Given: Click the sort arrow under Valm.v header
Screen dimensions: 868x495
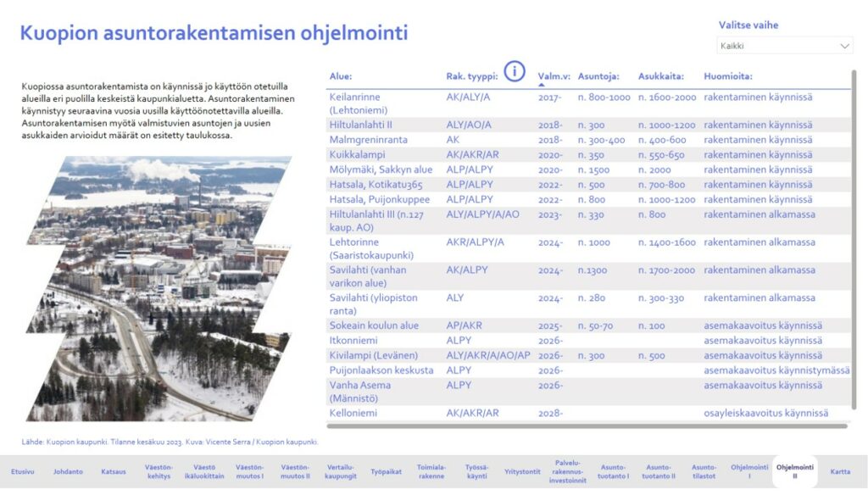Looking at the screenshot, I should (x=542, y=84).
